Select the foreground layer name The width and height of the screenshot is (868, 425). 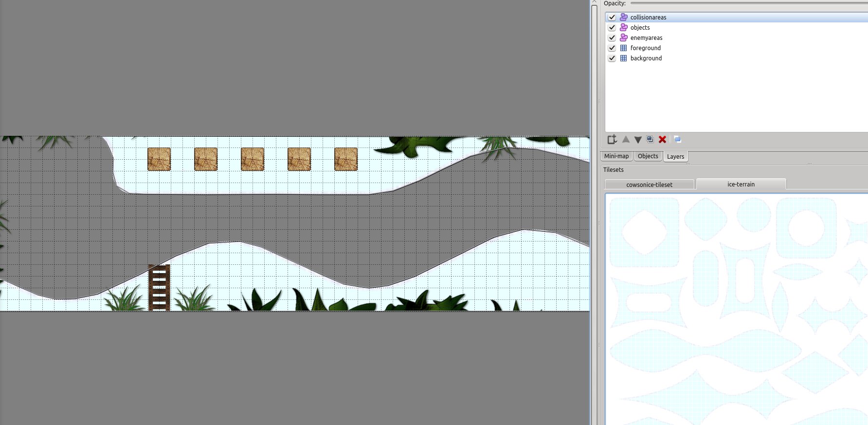645,48
